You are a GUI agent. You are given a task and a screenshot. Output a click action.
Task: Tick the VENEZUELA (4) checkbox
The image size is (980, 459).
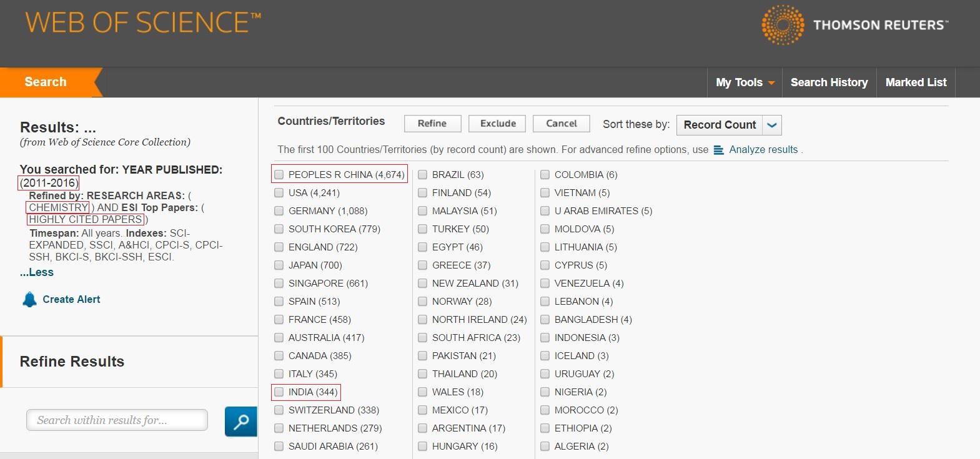(545, 284)
